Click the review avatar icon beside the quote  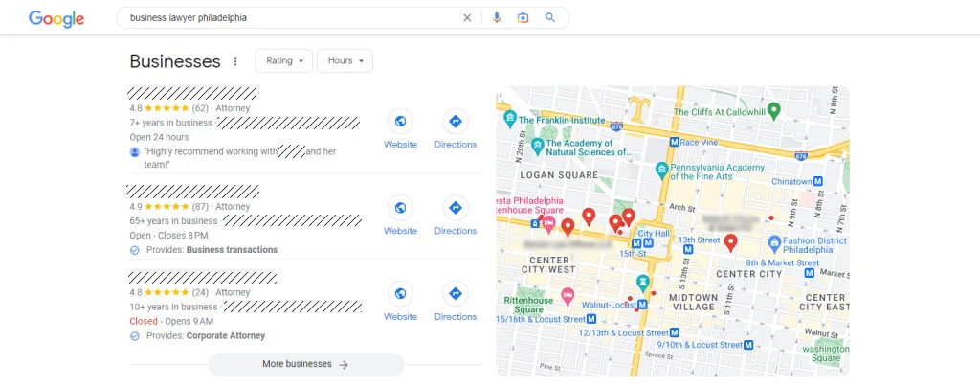(x=134, y=152)
